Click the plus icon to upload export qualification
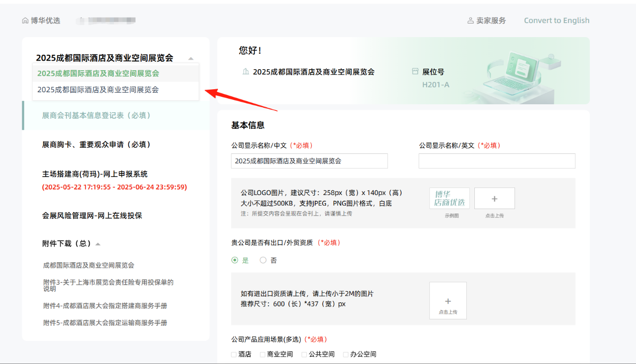 [448, 301]
